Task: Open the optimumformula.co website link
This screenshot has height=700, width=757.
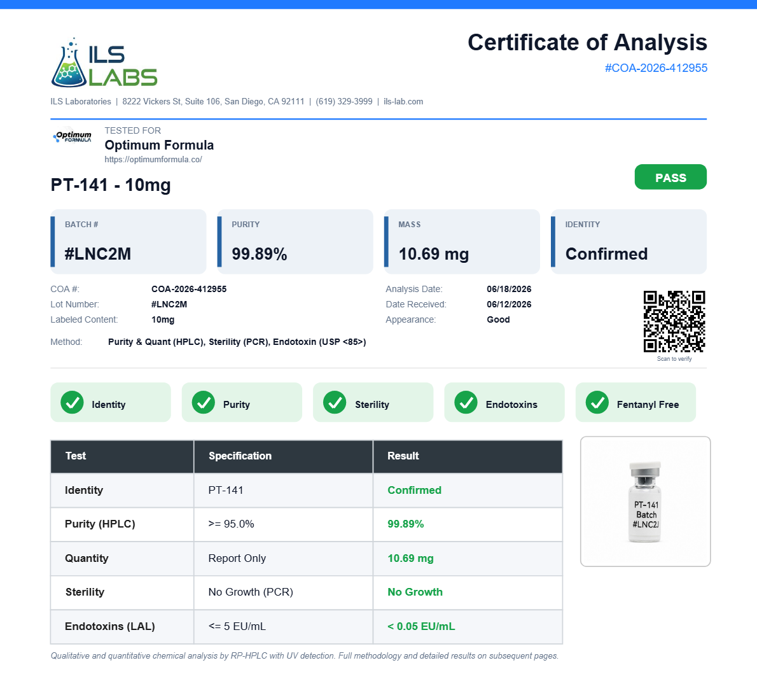Action: pos(153,160)
